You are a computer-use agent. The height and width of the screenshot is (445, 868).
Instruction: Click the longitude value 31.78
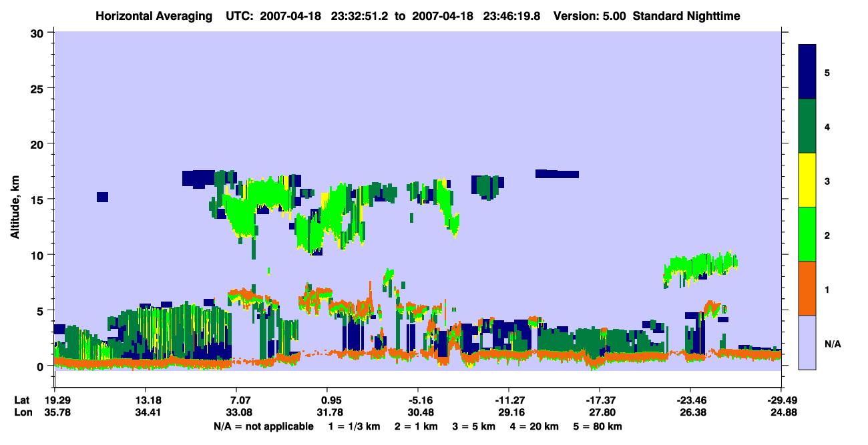click(329, 412)
